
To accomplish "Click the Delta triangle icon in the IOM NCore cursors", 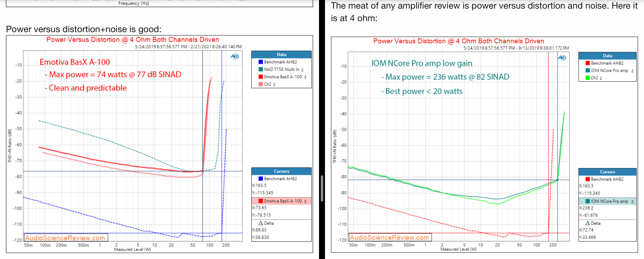I will [588, 223].
